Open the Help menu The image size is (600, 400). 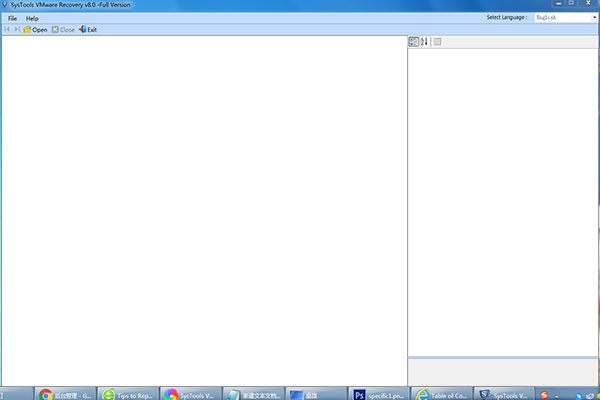click(x=32, y=18)
